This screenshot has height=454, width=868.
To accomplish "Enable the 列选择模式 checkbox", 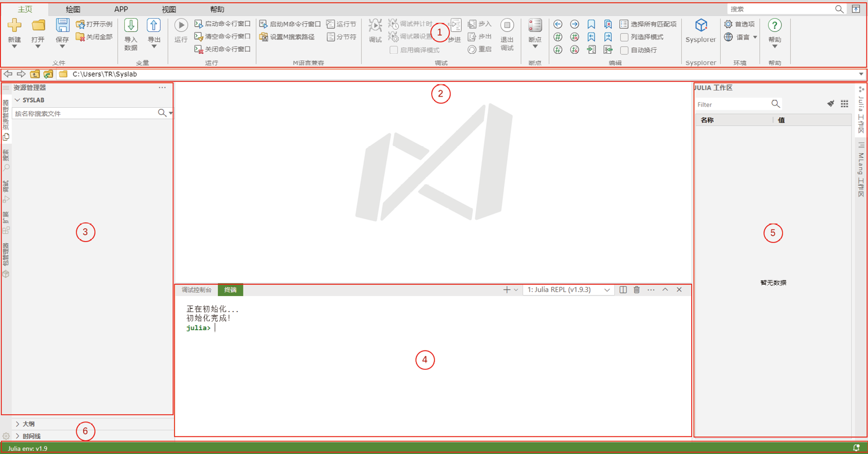I will 624,37.
